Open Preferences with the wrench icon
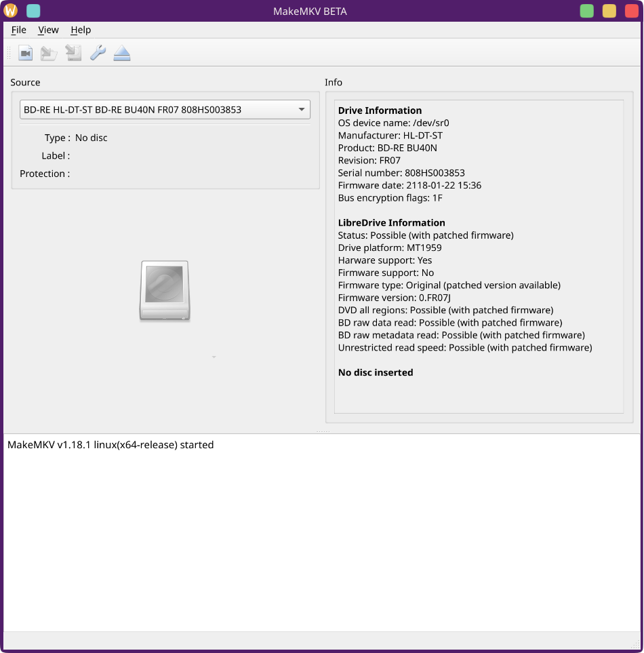The image size is (644, 653). 98,53
